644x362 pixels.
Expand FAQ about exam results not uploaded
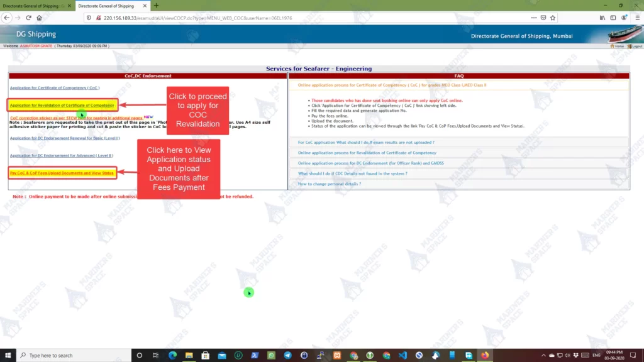coord(366,143)
